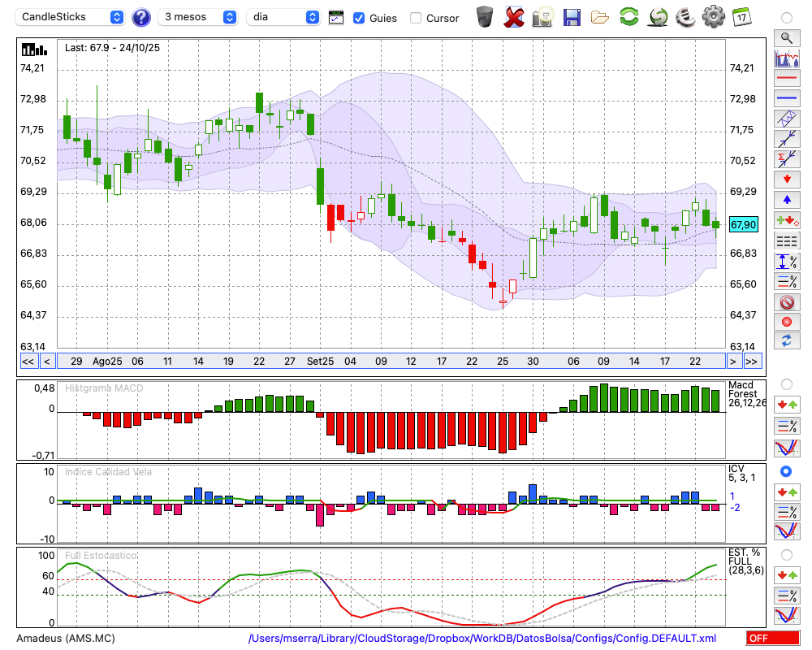Click the camera snapshot icon
812x650 pixels.
coord(543,17)
